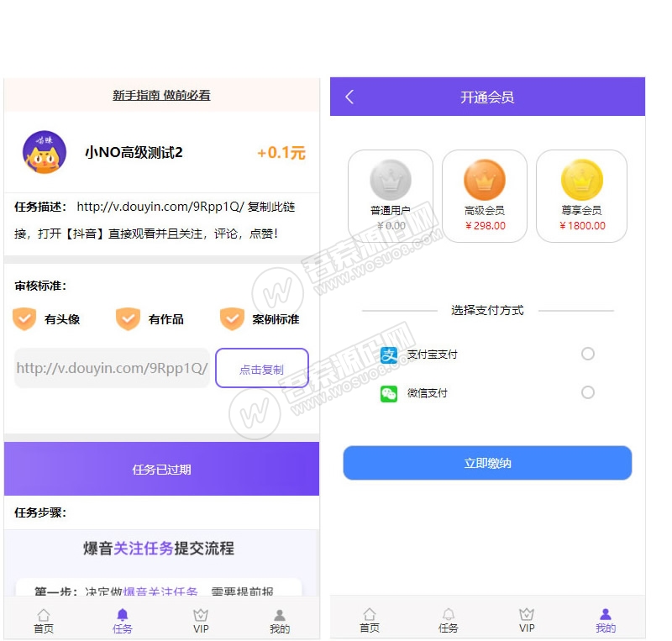This screenshot has width=672, height=641.
Task: Select the silver crown 普通用户 membership card
Action: [391, 195]
